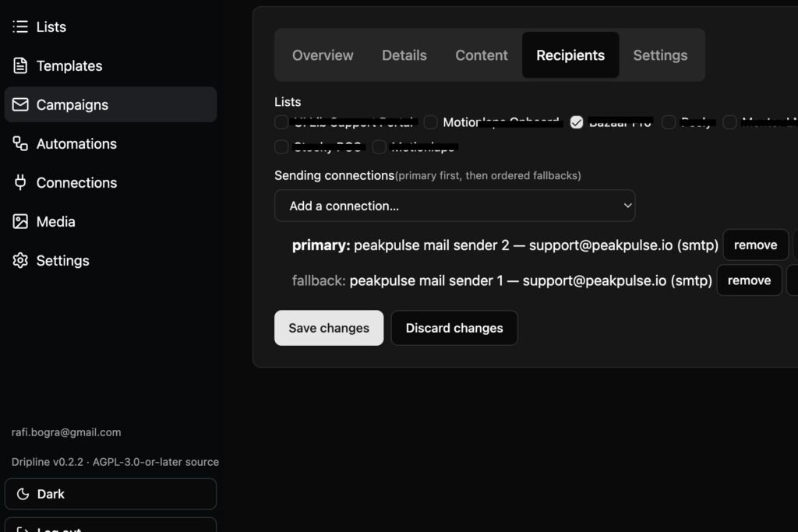Select the Campaigns envelope icon
Image resolution: width=798 pixels, height=532 pixels.
coord(20,105)
